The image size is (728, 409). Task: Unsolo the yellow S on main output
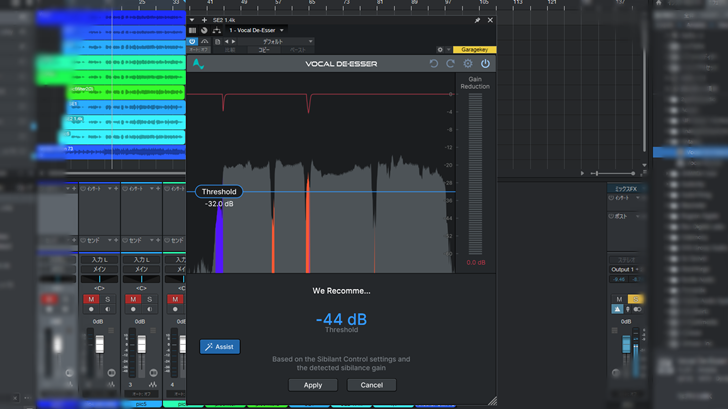[x=635, y=299]
